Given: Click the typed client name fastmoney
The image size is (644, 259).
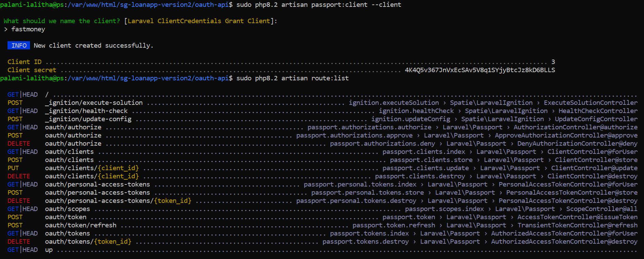Looking at the screenshot, I should [28, 29].
